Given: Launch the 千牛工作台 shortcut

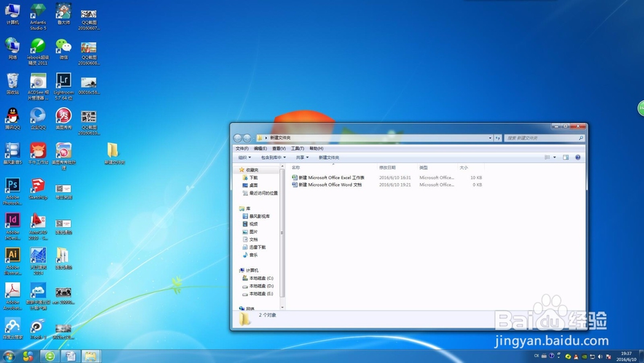Looking at the screenshot, I should click(x=38, y=153).
